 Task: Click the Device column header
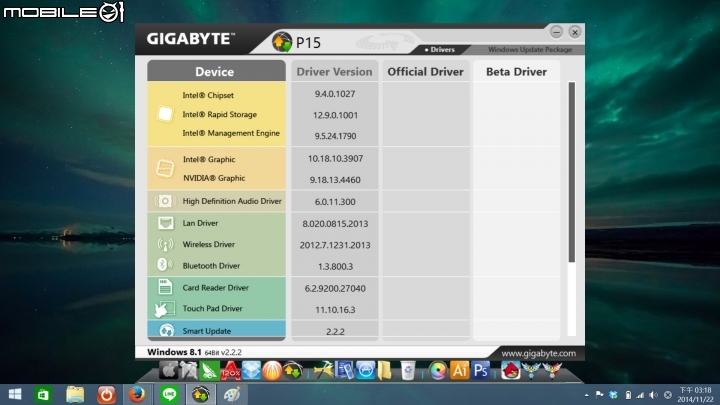216,71
